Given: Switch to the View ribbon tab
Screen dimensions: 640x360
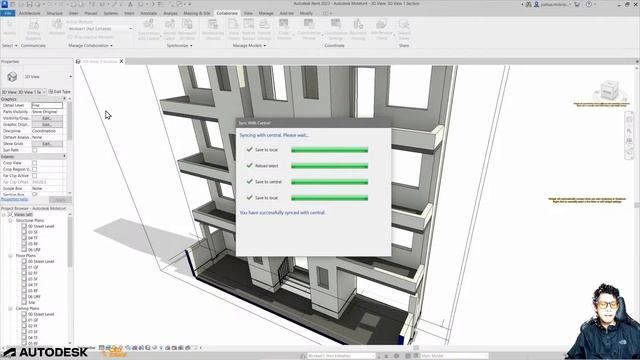Looking at the screenshot, I should tap(248, 13).
